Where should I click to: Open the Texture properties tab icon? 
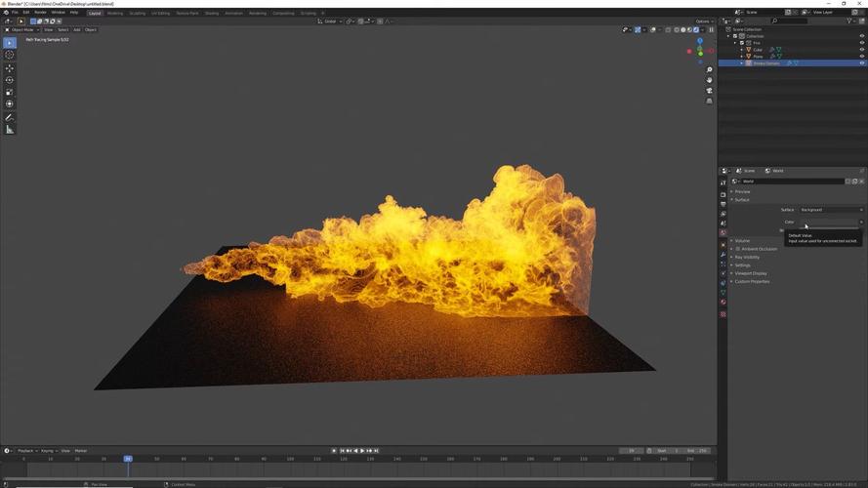coord(723,314)
